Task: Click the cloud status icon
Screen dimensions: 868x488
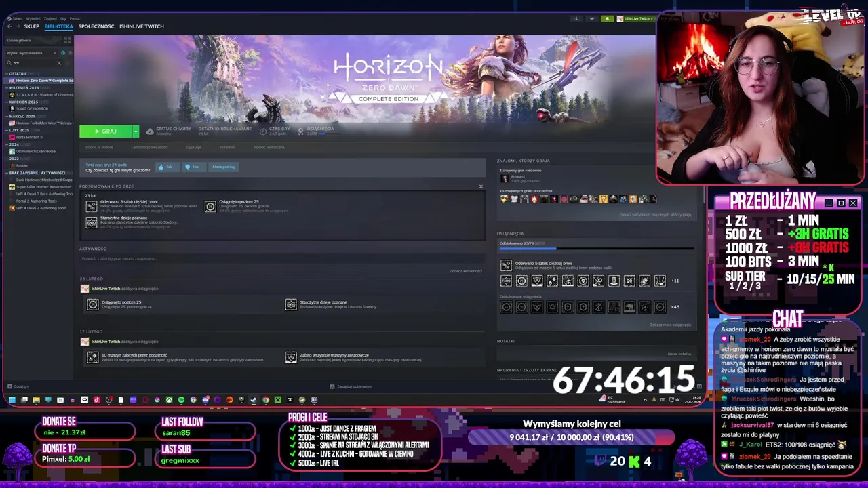Action: (x=150, y=131)
